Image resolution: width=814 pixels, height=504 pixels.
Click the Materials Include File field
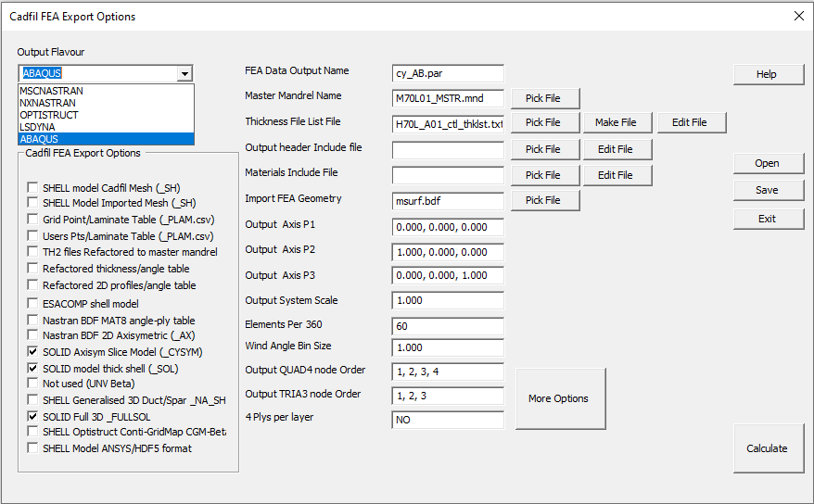448,175
